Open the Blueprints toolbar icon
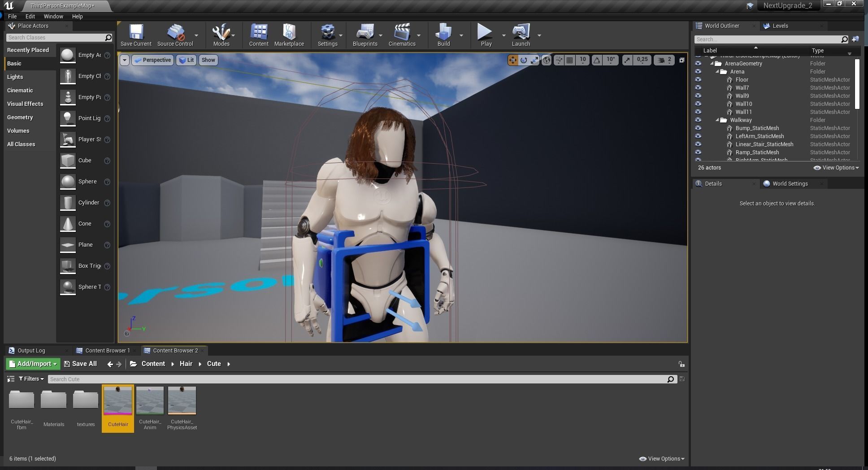The width and height of the screenshot is (868, 470). pos(365,32)
